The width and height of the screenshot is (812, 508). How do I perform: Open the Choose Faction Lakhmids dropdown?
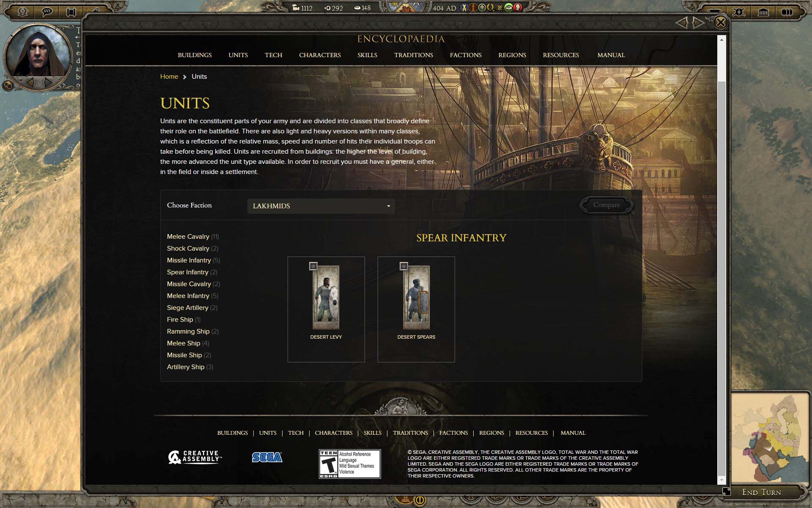point(321,206)
